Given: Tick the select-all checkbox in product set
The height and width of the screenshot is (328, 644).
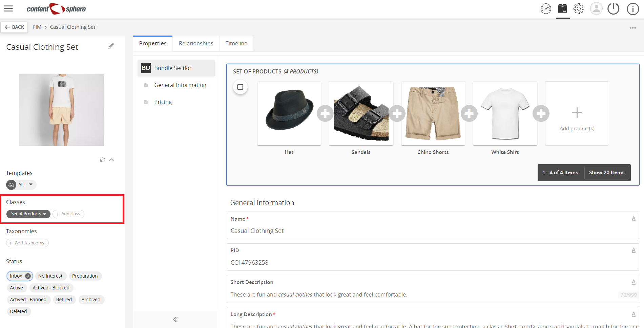Looking at the screenshot, I should click(240, 87).
